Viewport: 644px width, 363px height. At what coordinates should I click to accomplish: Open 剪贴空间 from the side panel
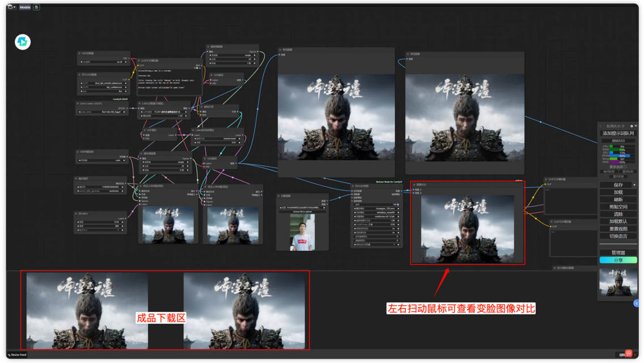618,207
